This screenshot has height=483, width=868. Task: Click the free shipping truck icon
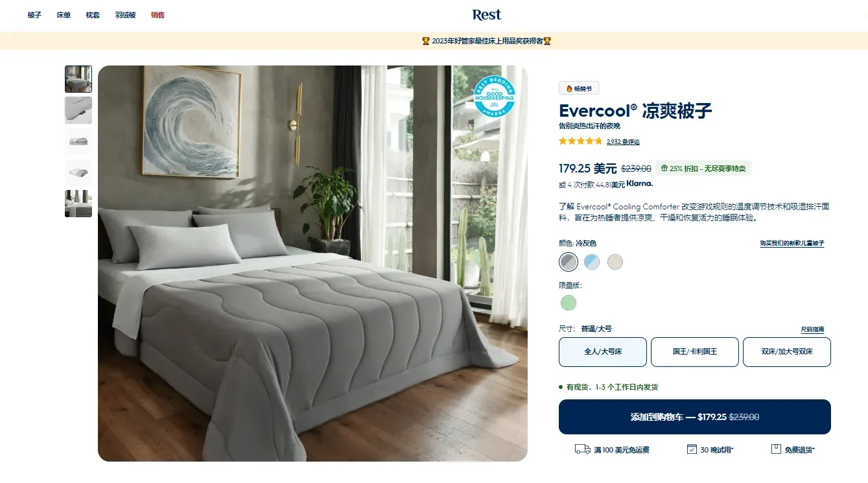point(582,449)
